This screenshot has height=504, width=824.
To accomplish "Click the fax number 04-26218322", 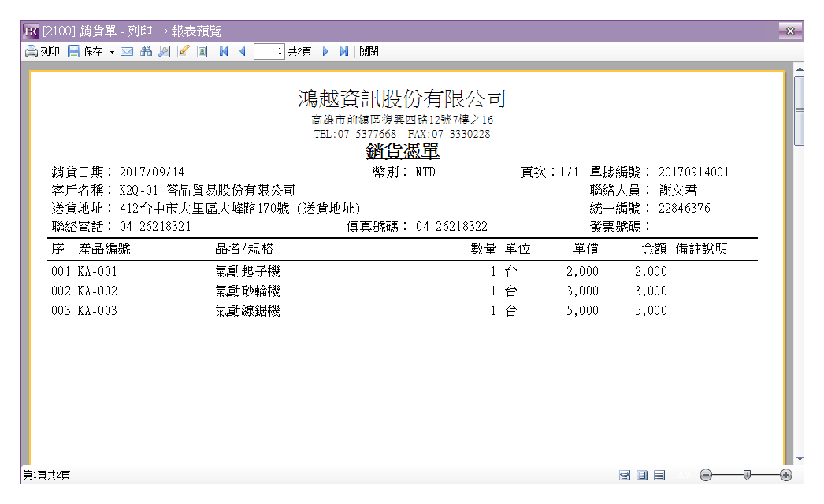I will point(452,227).
